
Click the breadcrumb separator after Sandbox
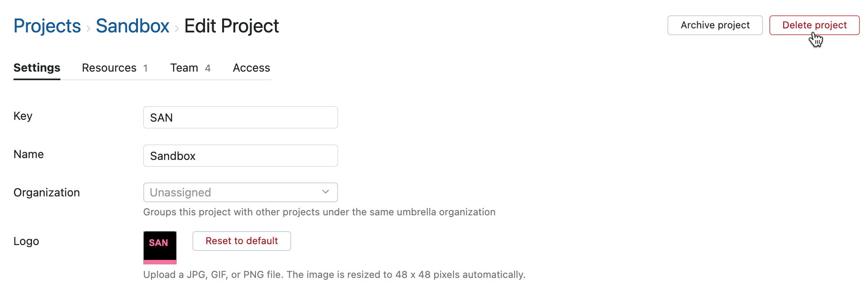(x=177, y=29)
